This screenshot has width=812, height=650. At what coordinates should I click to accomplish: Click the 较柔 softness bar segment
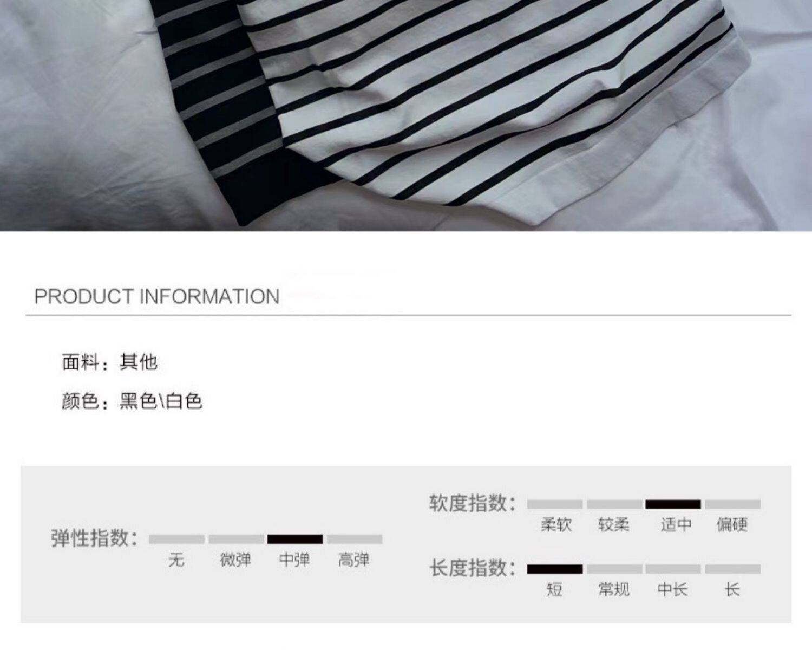614,504
